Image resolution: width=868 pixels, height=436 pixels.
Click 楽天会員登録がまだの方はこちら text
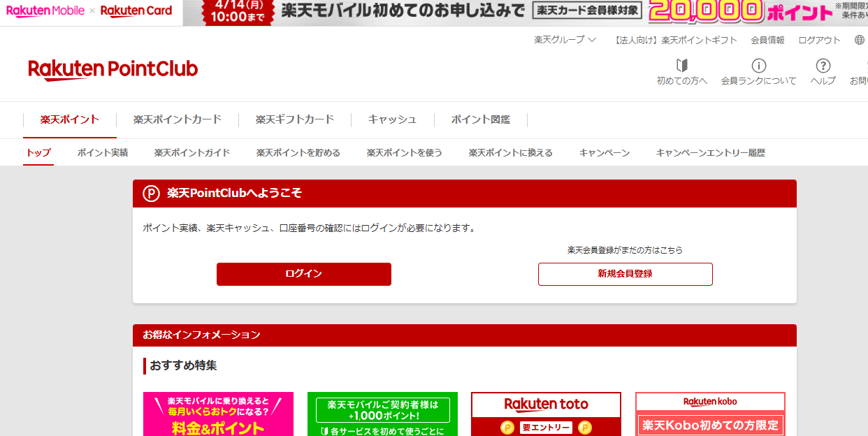tap(625, 249)
